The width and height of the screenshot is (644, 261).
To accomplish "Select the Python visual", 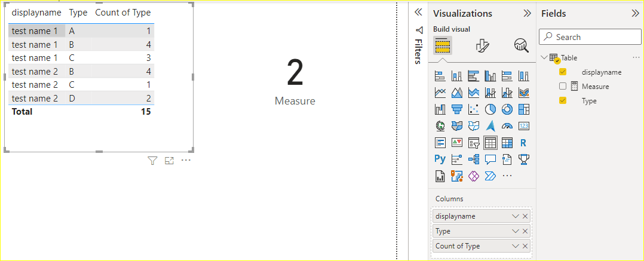I will tap(440, 159).
